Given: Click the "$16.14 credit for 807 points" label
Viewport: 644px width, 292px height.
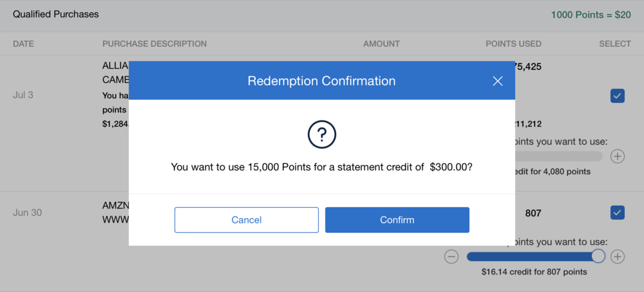Looking at the screenshot, I should [534, 272].
